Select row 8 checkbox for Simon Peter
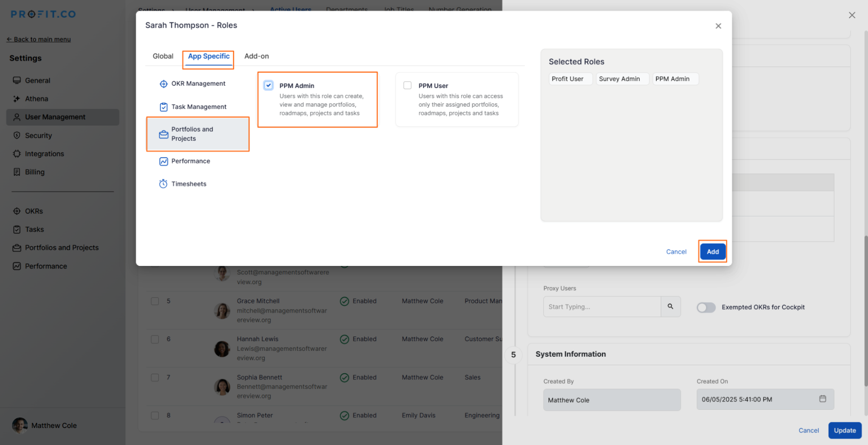The width and height of the screenshot is (868, 445). click(155, 415)
